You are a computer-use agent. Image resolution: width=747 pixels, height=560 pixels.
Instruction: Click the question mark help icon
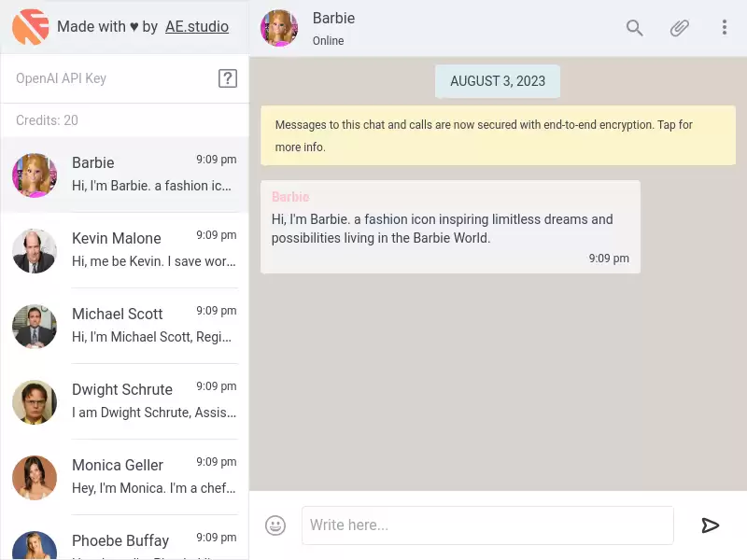coord(228,78)
